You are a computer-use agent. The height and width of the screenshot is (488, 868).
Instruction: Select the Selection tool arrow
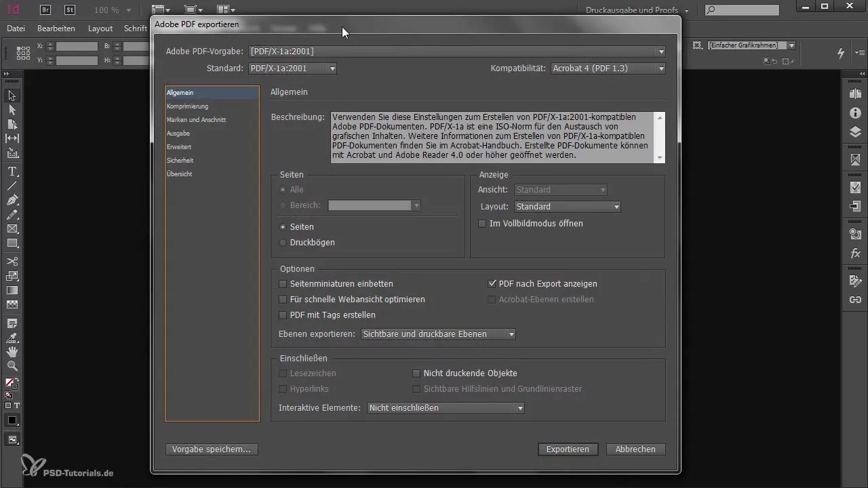click(12, 96)
